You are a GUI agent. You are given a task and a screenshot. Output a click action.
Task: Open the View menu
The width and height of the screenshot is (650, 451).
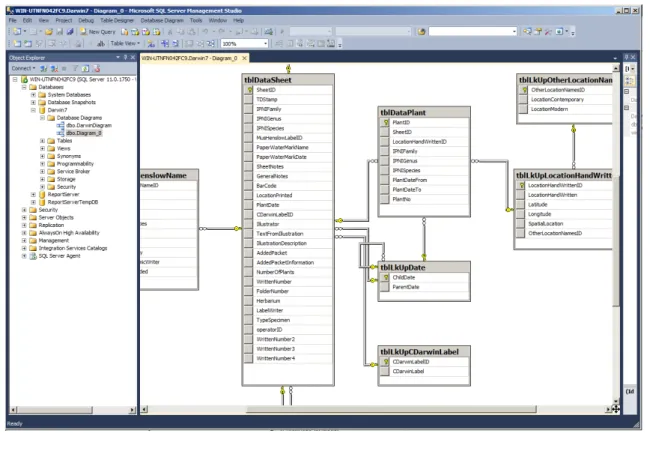[x=44, y=20]
